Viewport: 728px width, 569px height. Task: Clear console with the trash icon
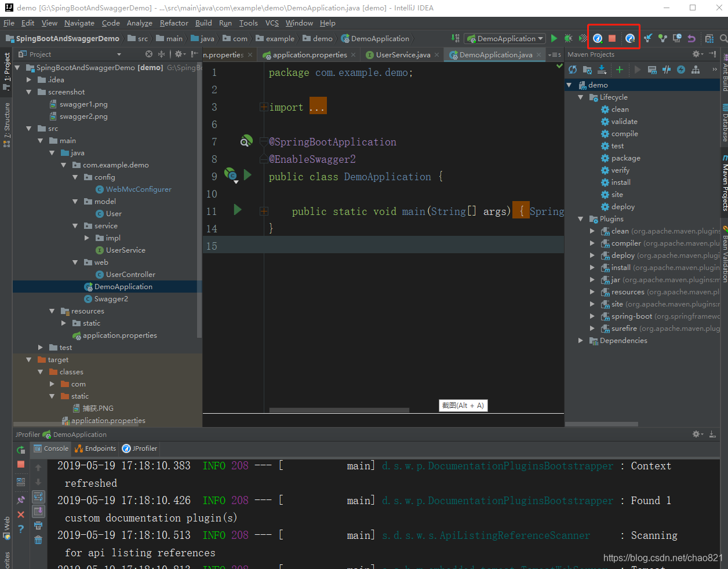click(x=38, y=540)
